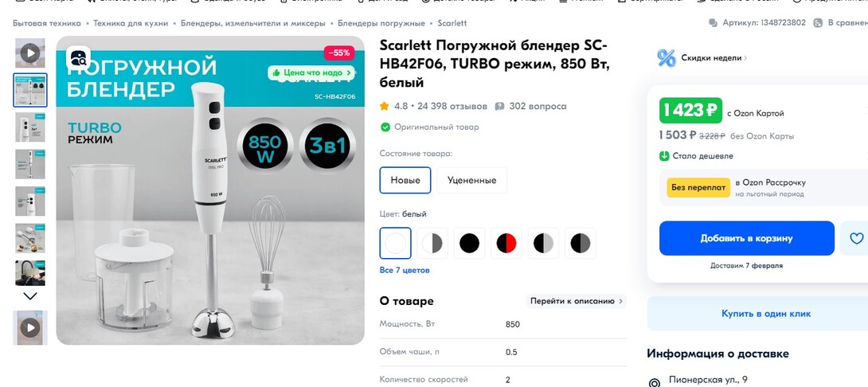The height and width of the screenshot is (387, 868).
Task: Open Перейти к описанию chevron link
Action: (576, 301)
